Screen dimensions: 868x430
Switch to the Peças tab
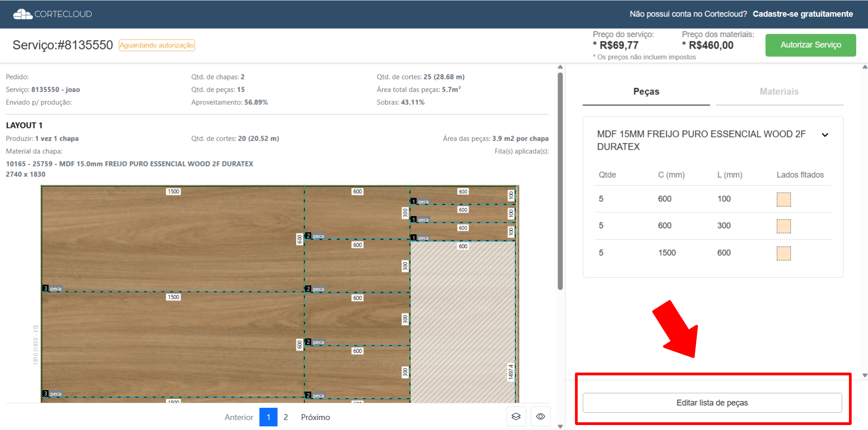point(646,92)
